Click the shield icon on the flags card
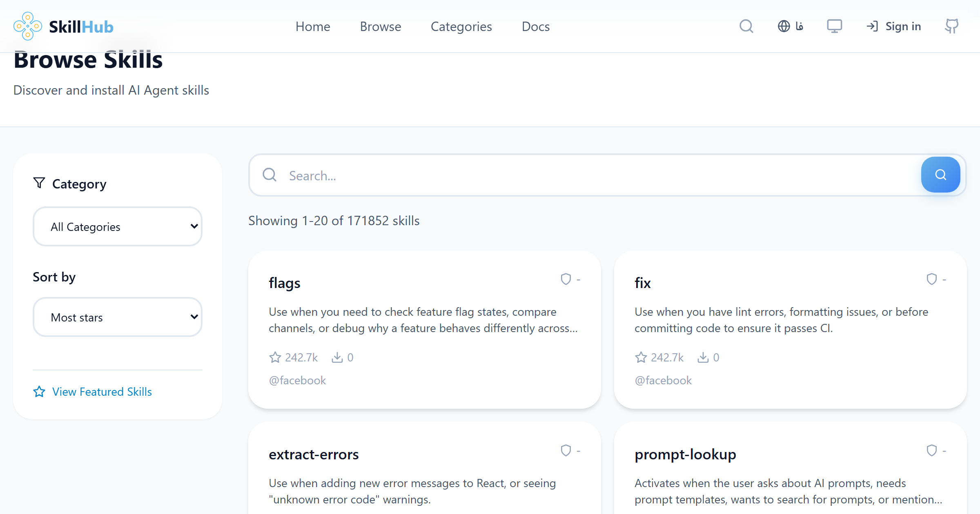 [565, 279]
